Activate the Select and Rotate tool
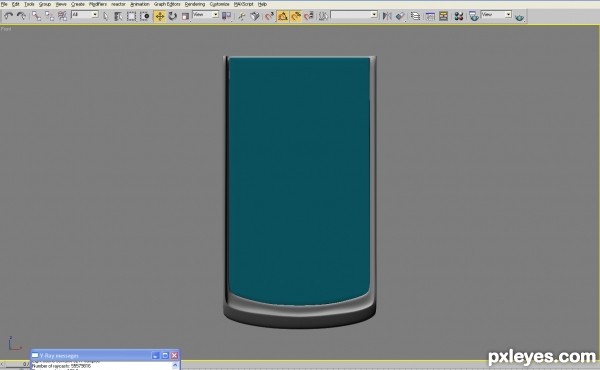Image resolution: width=600 pixels, height=370 pixels. tap(173, 16)
